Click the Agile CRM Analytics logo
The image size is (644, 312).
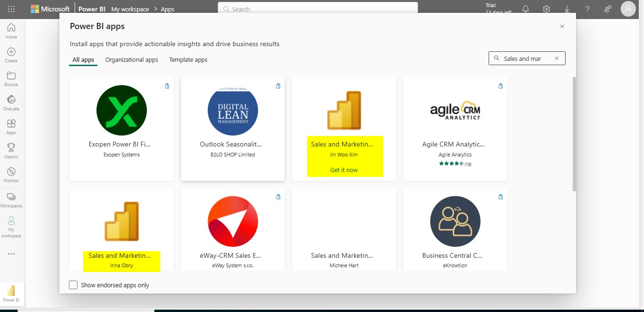coord(455,110)
